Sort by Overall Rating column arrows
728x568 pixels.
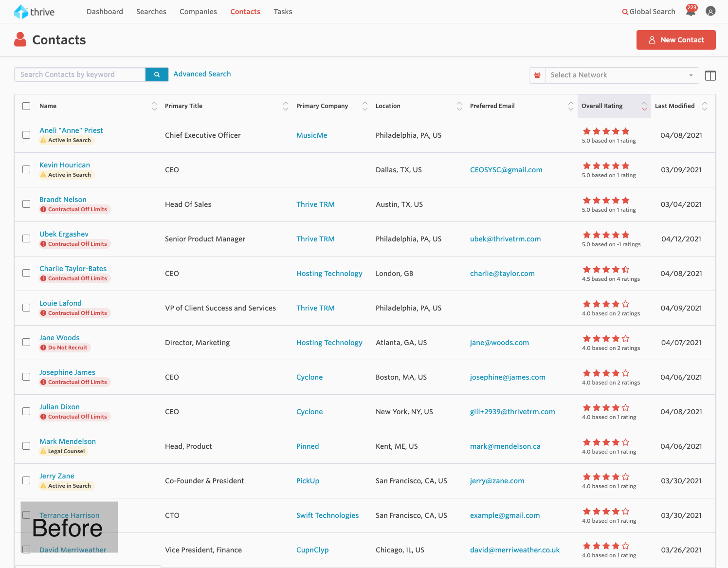coord(644,106)
